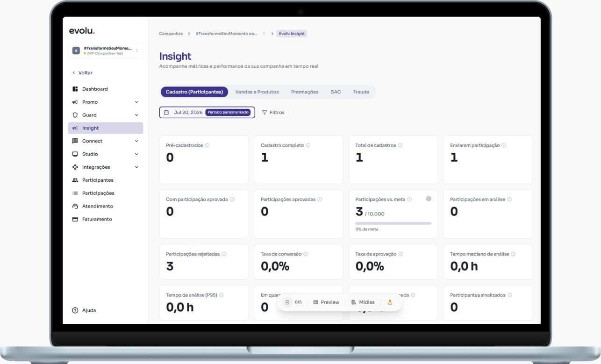The width and height of the screenshot is (601, 364).
Task: Open info tooltip for Enviaram participação
Action: 504,145
